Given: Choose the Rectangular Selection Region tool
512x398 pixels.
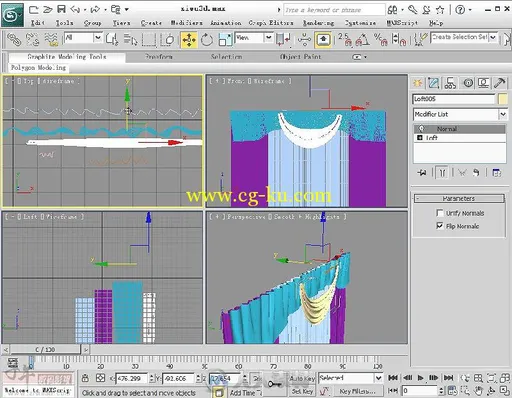Looking at the screenshot, I should [x=149, y=40].
